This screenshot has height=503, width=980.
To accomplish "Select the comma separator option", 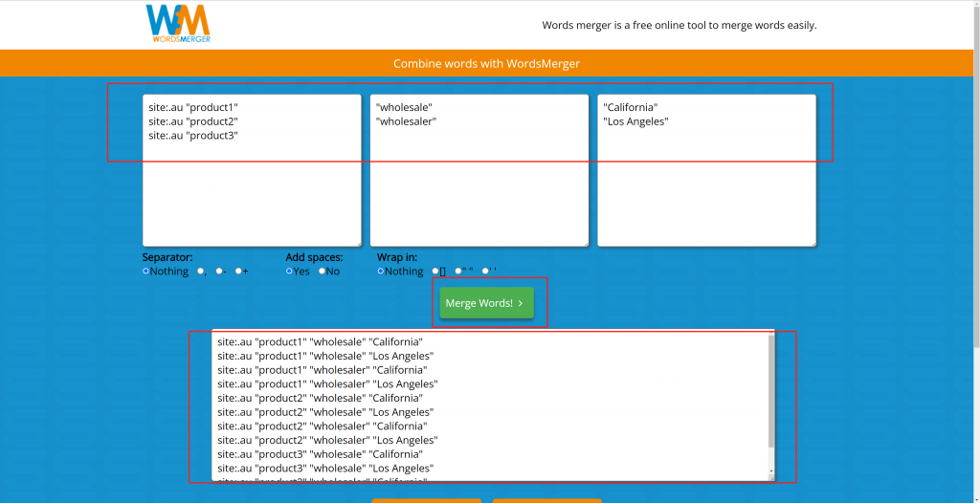I will [x=201, y=272].
